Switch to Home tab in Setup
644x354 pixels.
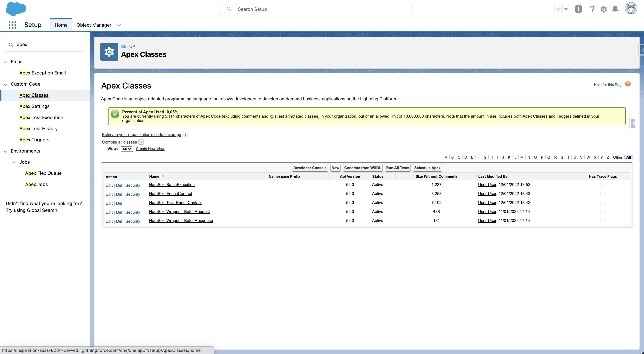pos(61,25)
